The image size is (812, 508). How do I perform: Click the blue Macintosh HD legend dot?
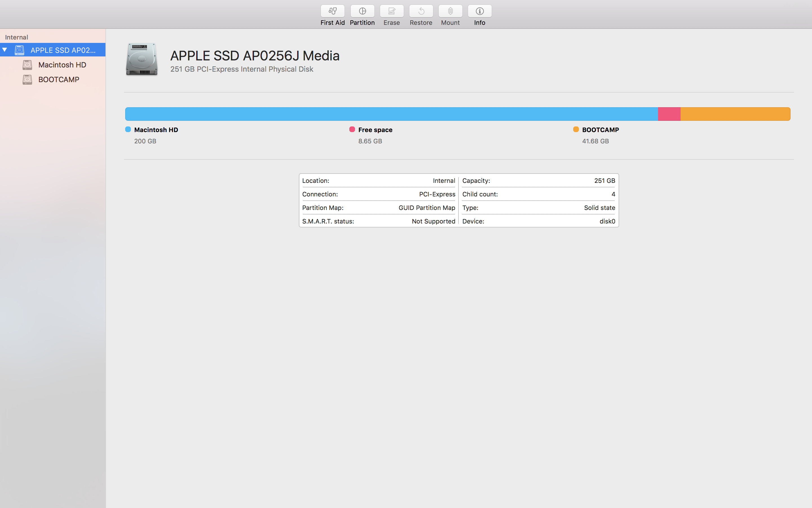click(x=128, y=129)
